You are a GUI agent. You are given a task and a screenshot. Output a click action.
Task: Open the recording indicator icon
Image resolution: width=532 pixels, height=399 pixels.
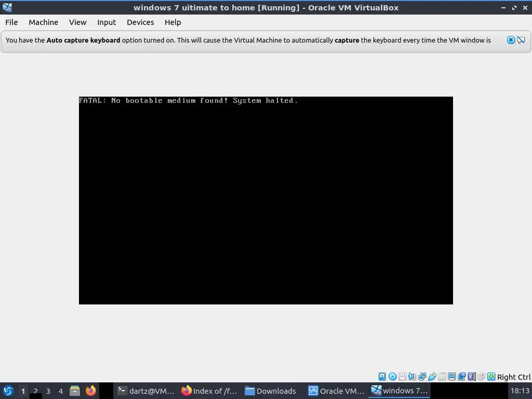pyautogui.click(x=461, y=376)
